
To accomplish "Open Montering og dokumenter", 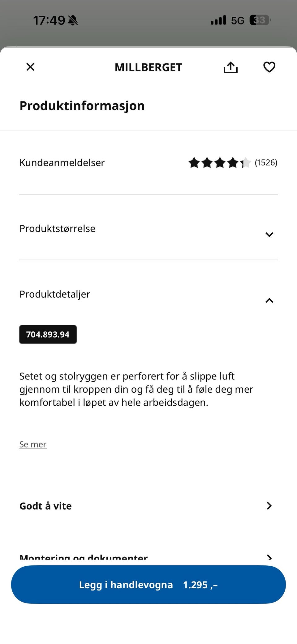I will pos(148,555).
